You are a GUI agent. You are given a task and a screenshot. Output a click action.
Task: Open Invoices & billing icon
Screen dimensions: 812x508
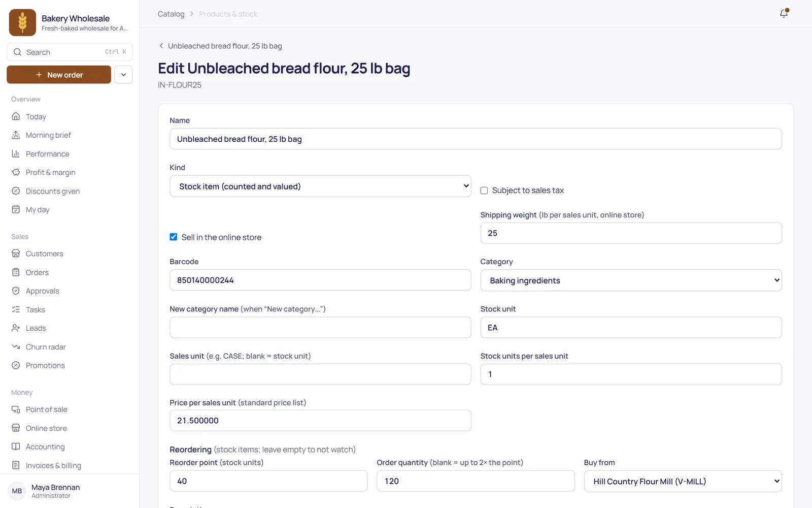(x=16, y=465)
